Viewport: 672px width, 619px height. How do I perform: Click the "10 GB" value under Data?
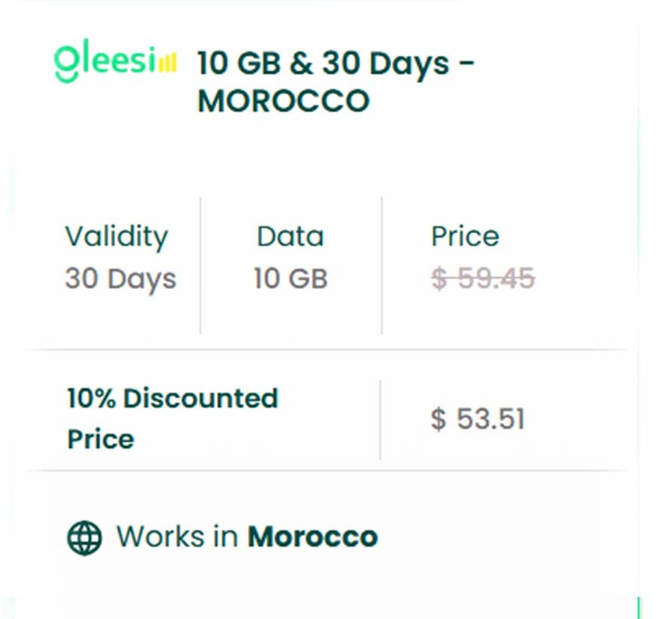pos(290,279)
